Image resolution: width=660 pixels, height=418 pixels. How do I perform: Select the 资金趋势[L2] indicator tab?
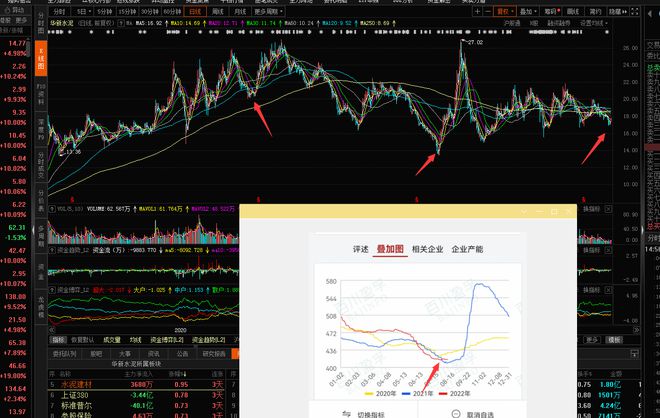pos(209,340)
